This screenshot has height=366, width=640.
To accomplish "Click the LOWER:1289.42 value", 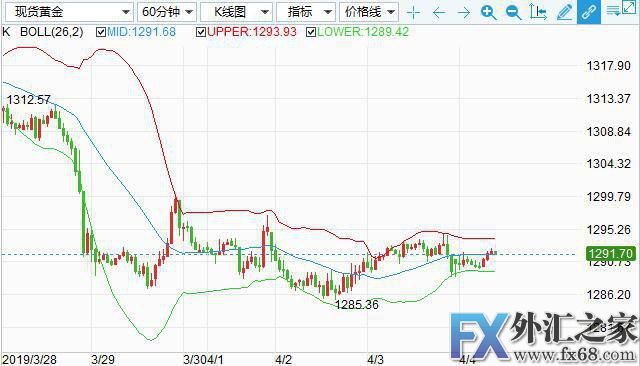I will [363, 32].
